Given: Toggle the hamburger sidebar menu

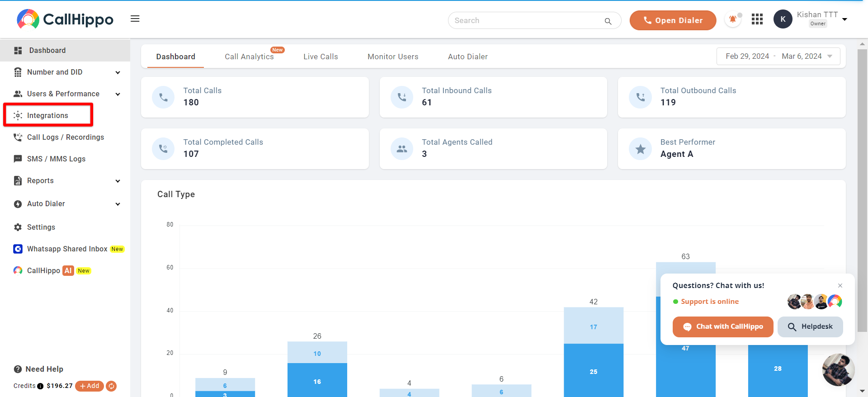Looking at the screenshot, I should coord(135,19).
